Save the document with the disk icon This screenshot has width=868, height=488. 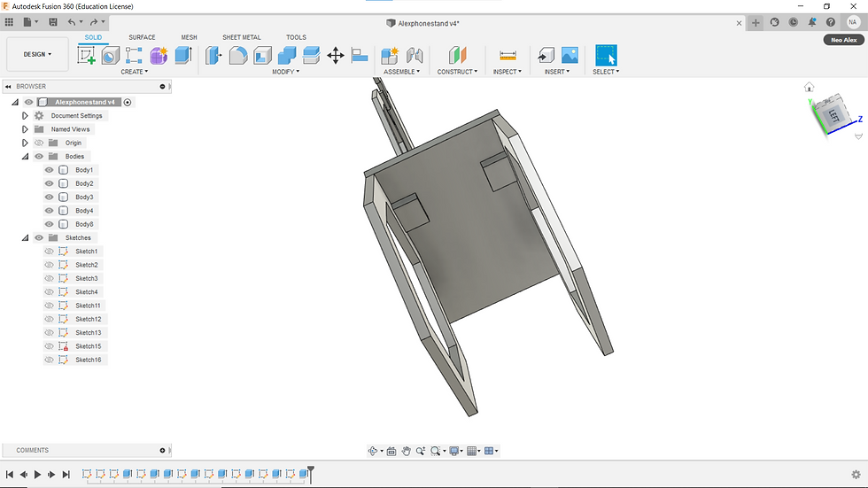[53, 22]
